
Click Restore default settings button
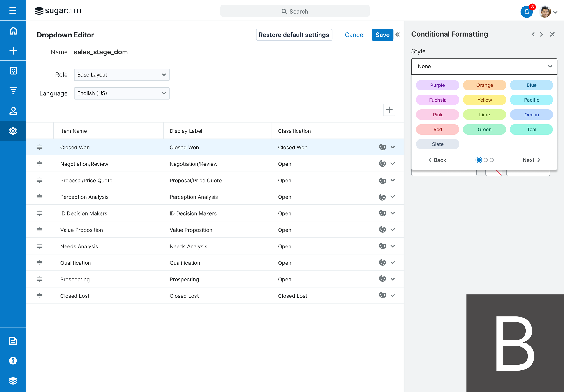294,35
